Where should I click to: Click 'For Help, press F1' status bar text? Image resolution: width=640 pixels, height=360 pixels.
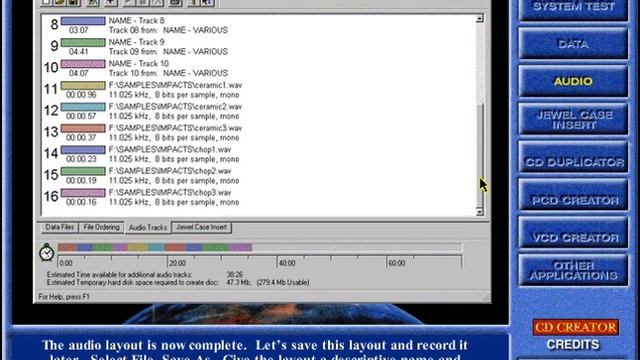click(64, 297)
